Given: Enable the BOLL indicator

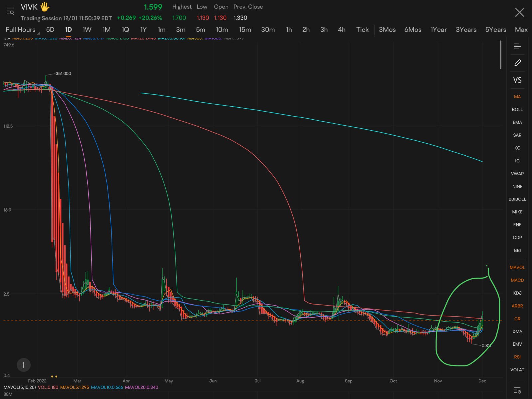Looking at the screenshot, I should [x=517, y=109].
